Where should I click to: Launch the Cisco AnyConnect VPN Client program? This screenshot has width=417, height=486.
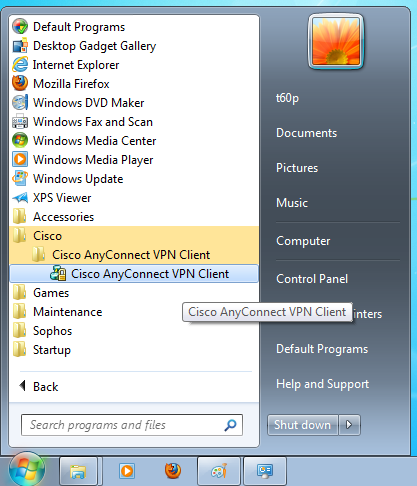(x=134, y=274)
